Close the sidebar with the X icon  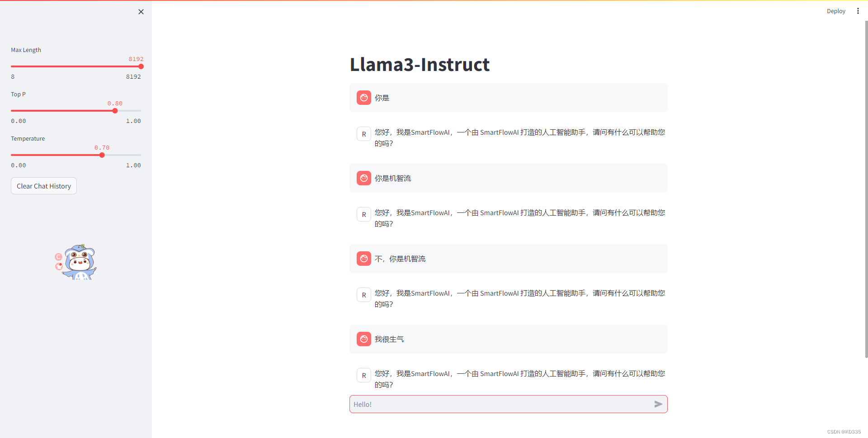point(141,12)
